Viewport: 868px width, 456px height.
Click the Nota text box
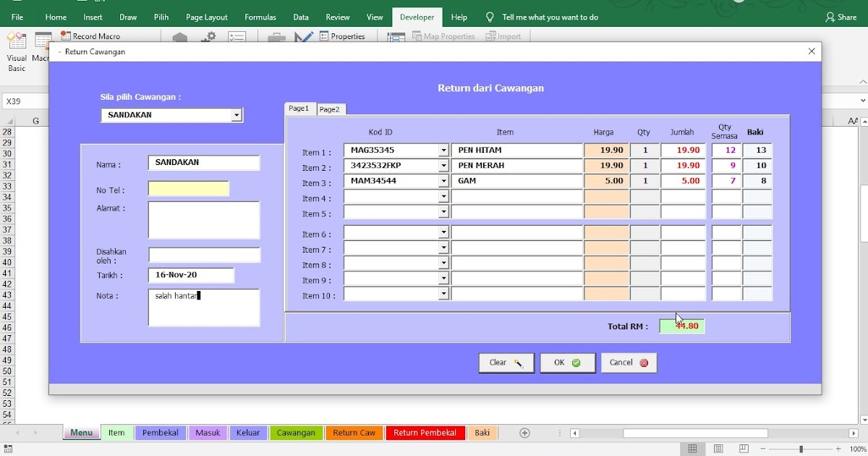coord(204,308)
